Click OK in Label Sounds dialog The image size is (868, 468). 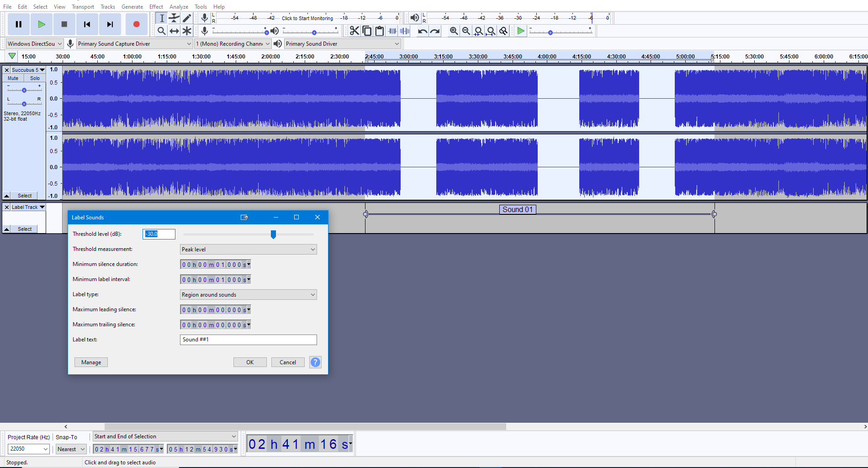point(250,362)
